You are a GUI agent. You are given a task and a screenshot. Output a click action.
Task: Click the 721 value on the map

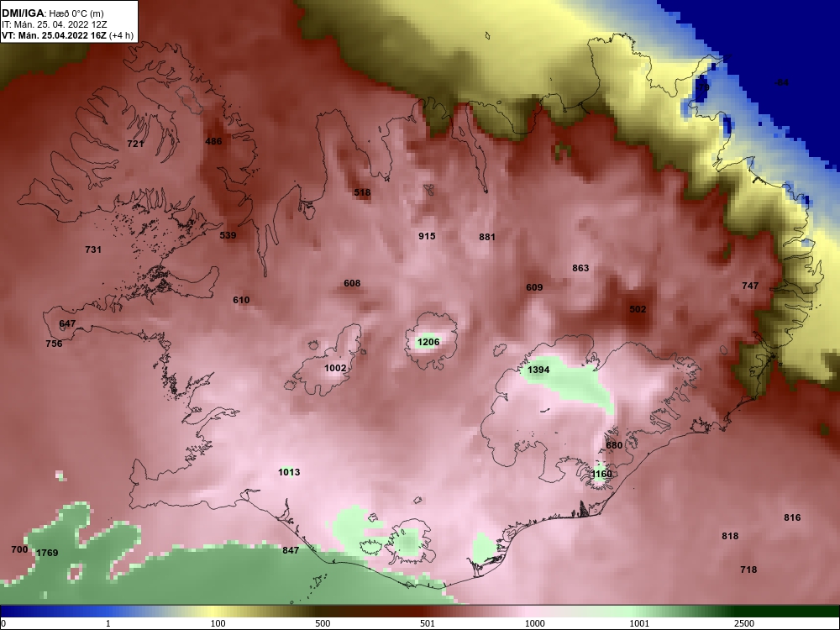point(135,144)
